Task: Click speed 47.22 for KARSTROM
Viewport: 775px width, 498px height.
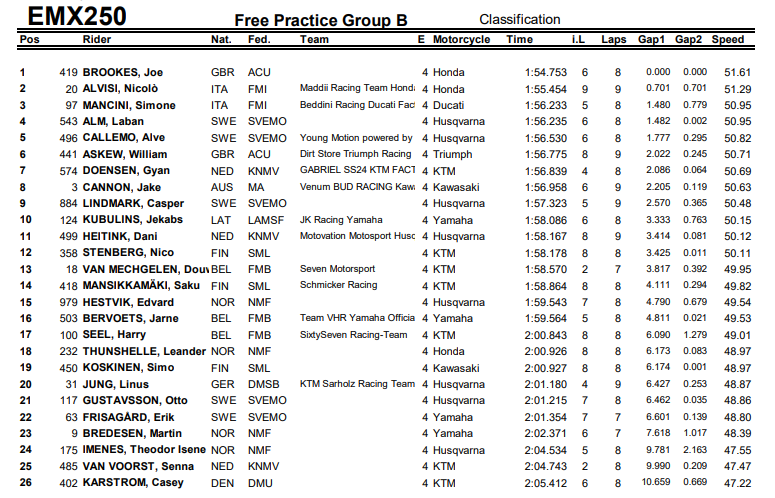Action: [737, 483]
